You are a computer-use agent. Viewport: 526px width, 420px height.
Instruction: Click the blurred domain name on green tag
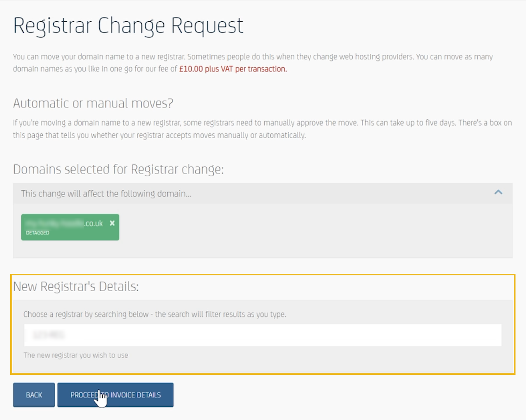click(54, 223)
